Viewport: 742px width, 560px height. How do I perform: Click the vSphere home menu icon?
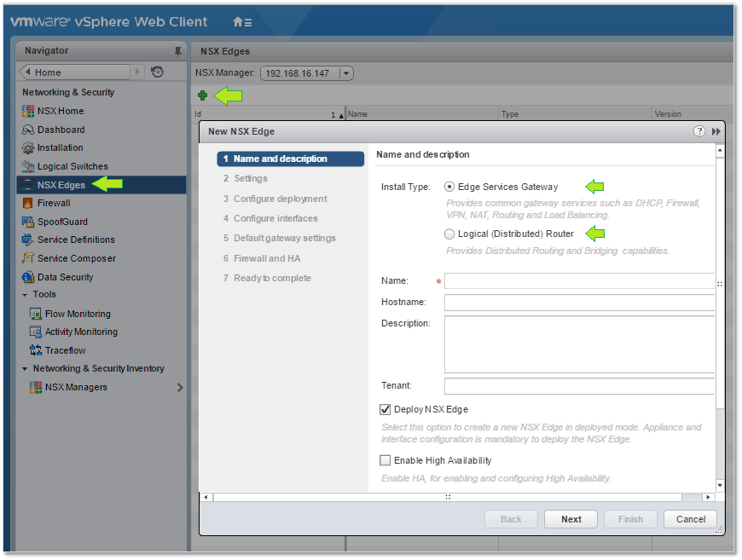(x=242, y=22)
